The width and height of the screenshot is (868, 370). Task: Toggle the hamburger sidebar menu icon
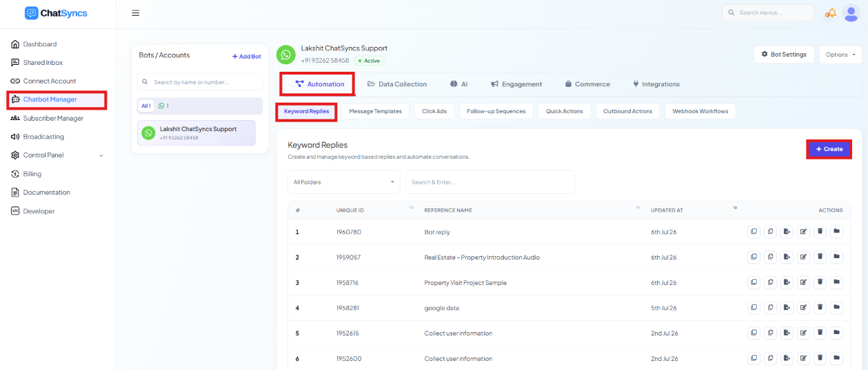coord(135,13)
